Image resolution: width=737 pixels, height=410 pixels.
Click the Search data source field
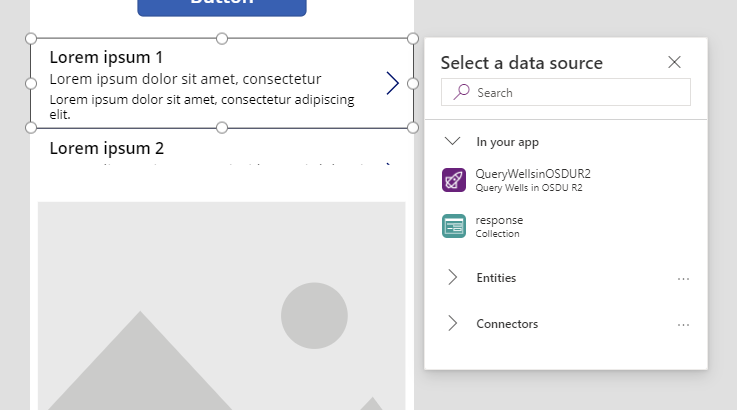point(565,92)
